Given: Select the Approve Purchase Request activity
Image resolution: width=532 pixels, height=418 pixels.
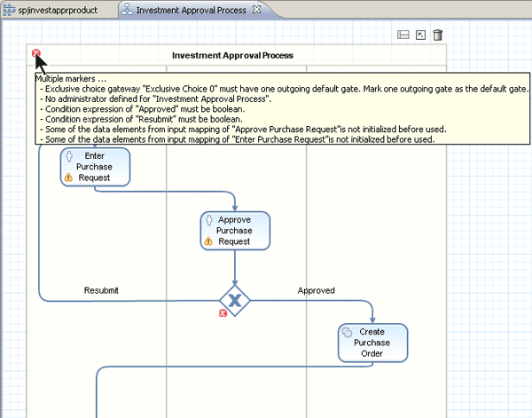Looking at the screenshot, I should coord(235,230).
